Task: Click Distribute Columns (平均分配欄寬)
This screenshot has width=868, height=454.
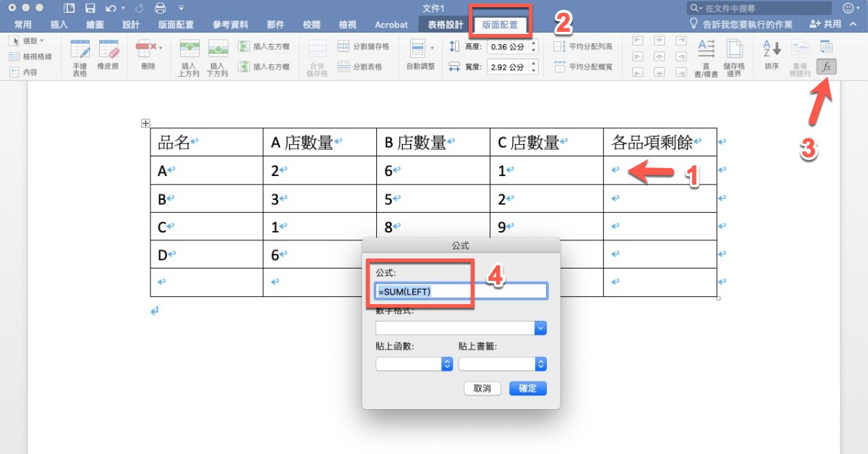Action: click(583, 67)
